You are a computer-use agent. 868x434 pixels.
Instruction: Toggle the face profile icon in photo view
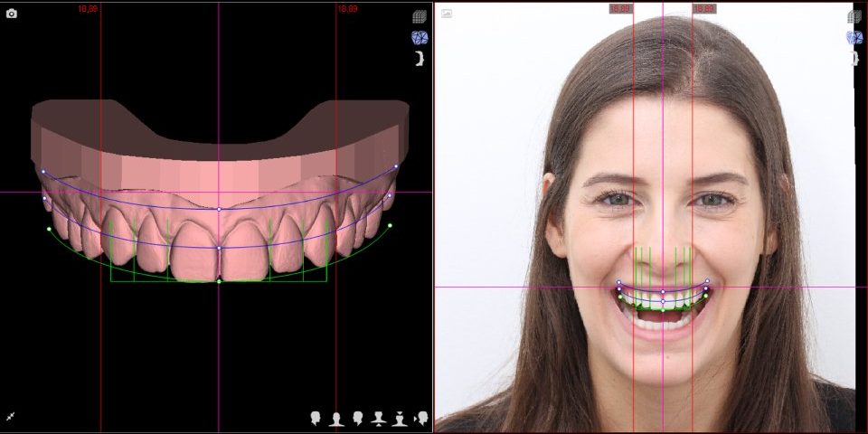click(x=855, y=58)
